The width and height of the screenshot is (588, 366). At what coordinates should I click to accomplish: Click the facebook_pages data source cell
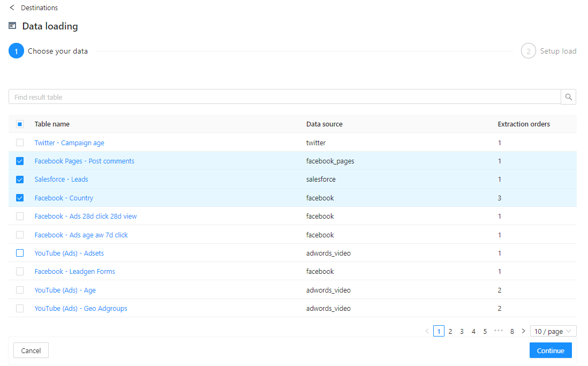tap(330, 161)
